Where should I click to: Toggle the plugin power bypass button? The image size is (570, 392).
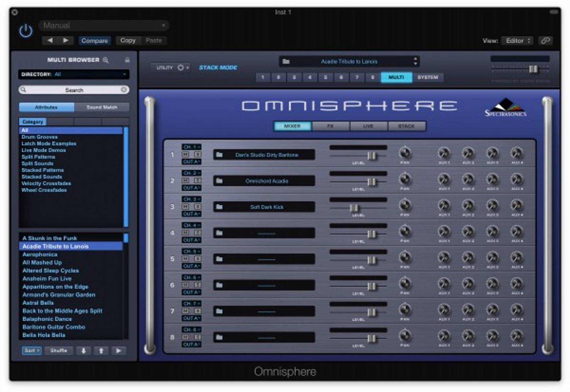coord(26,31)
